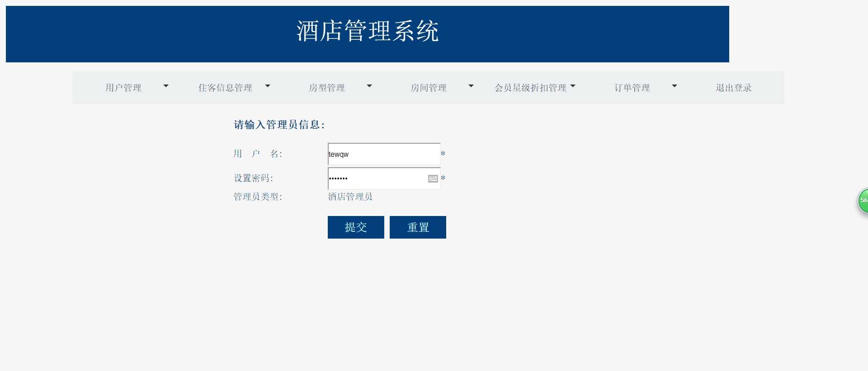Expand the 房型管理 dropdown arrow
Image resolution: width=868 pixels, height=371 pixels.
369,86
